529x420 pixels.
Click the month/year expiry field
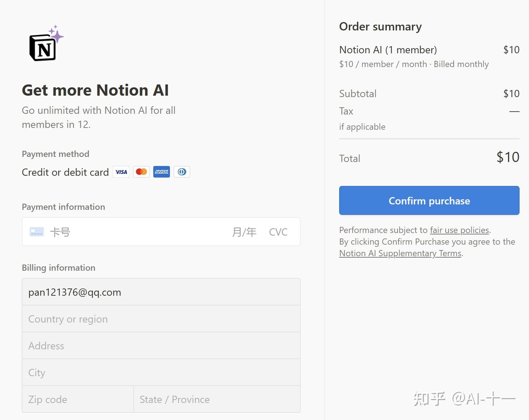[x=244, y=232]
